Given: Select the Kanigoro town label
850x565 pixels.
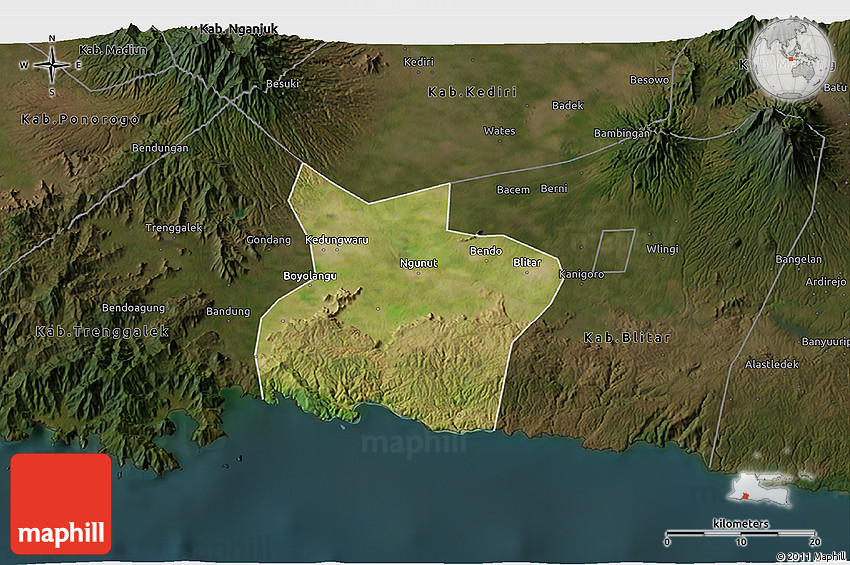Looking at the screenshot, I should point(581,274).
